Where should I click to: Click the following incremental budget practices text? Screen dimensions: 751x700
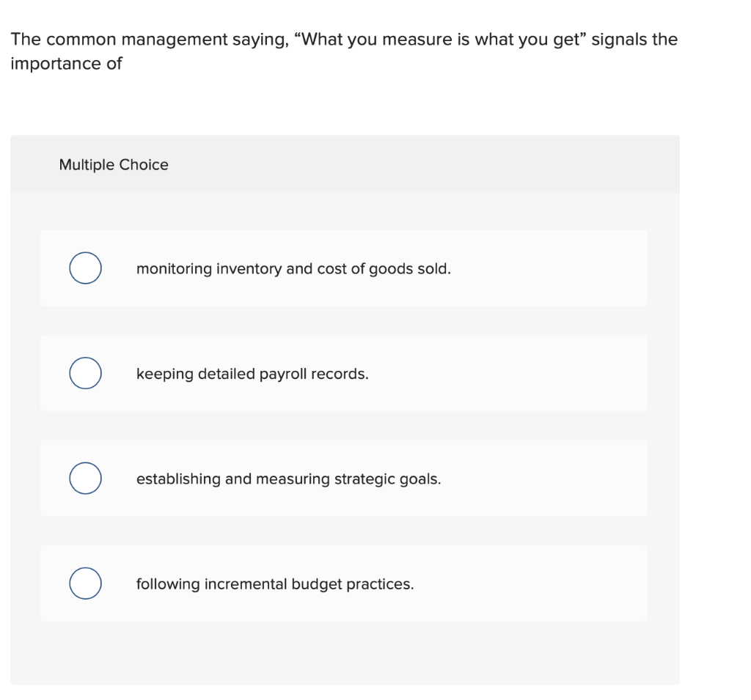[x=275, y=584]
